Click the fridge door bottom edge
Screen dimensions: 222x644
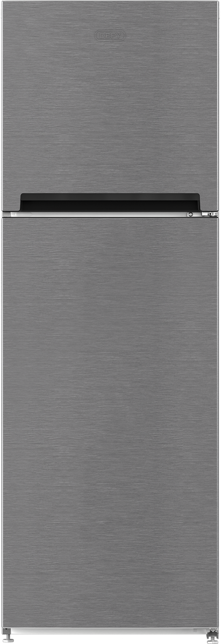click(x=111, y=627)
